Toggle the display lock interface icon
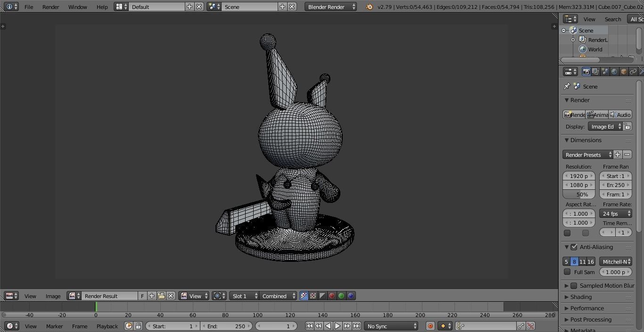The width and height of the screenshot is (644, 332). [x=627, y=127]
